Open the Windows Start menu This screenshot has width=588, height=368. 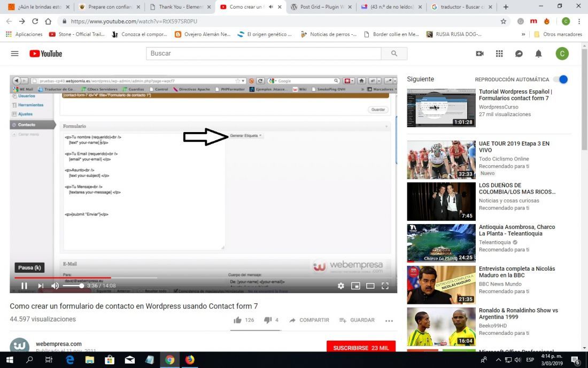(10, 360)
